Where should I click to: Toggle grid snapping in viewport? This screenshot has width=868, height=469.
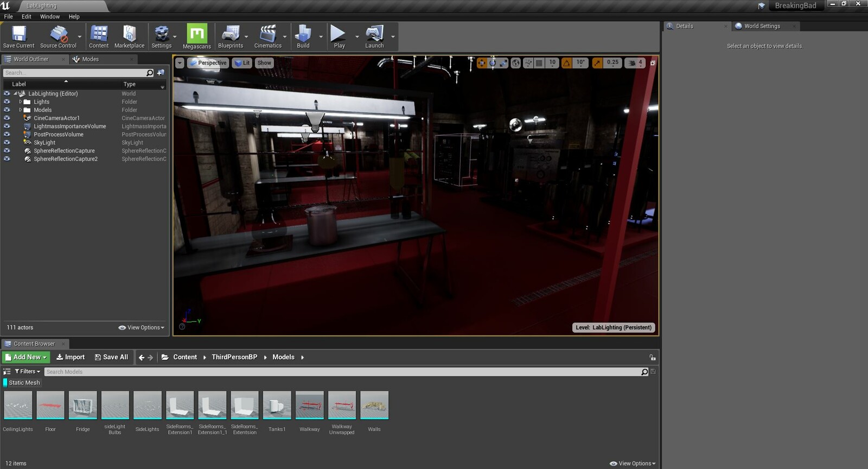[x=539, y=63]
